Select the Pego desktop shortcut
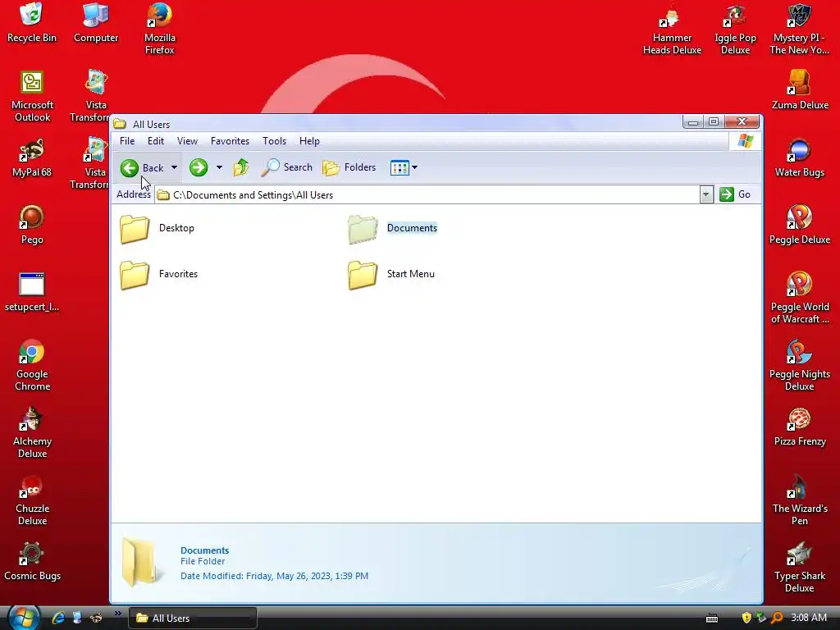840x630 pixels. (x=32, y=225)
